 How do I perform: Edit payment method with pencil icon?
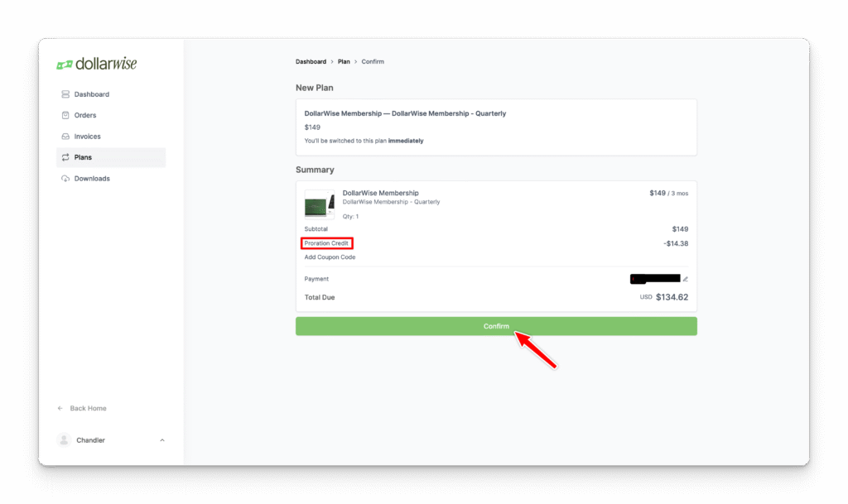point(685,279)
